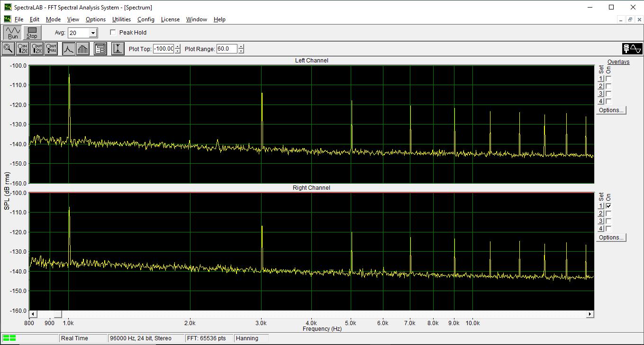Decrease Plot Range with down arrow
Viewport: 644px width, 345px height.
point(241,51)
